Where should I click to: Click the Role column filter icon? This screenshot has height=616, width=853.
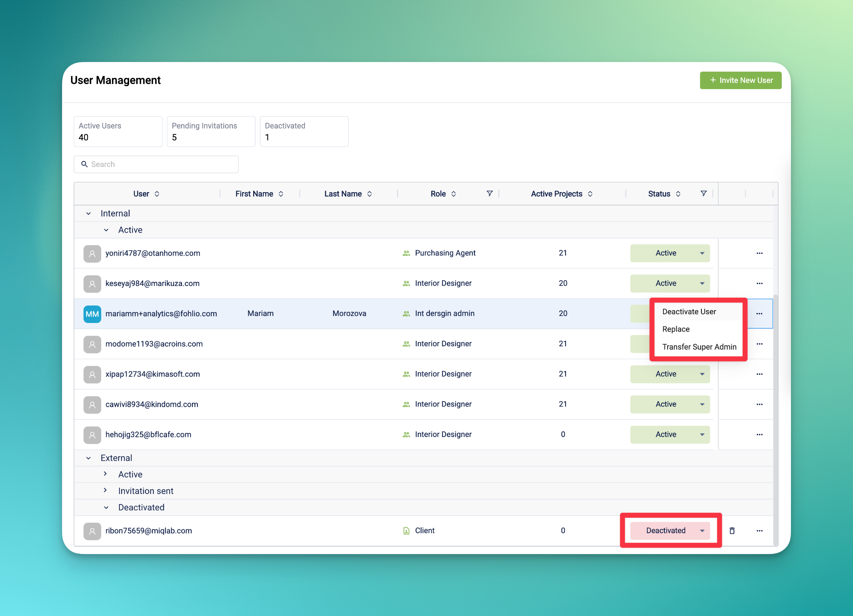(490, 194)
